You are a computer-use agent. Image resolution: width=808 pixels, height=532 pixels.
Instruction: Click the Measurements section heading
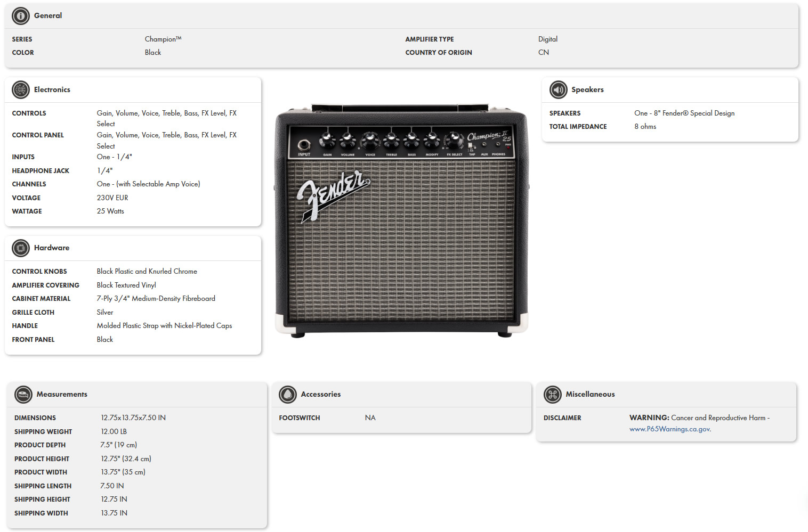[x=62, y=395]
